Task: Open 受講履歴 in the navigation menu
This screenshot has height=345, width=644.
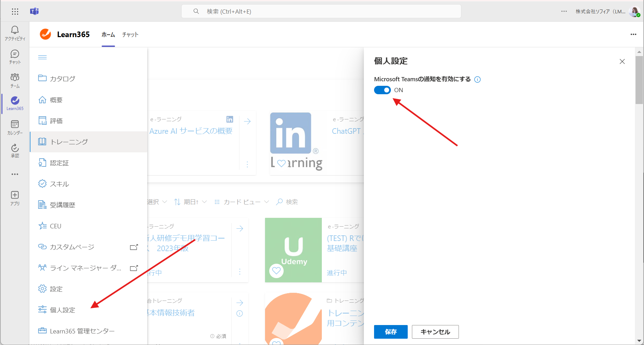Action: [x=88, y=205]
